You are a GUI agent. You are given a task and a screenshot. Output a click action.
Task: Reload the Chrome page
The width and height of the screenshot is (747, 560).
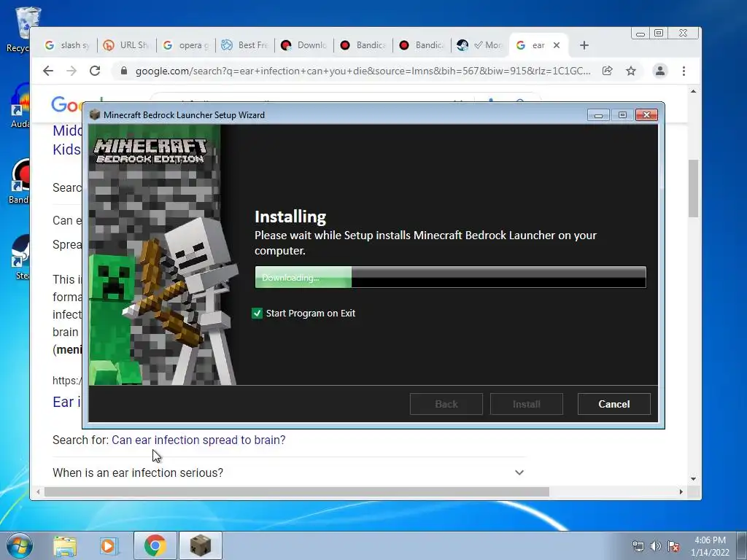click(x=95, y=71)
